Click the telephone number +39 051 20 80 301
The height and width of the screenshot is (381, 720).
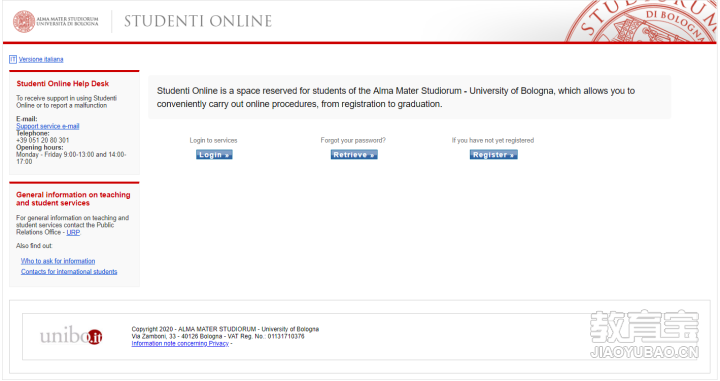(43, 140)
